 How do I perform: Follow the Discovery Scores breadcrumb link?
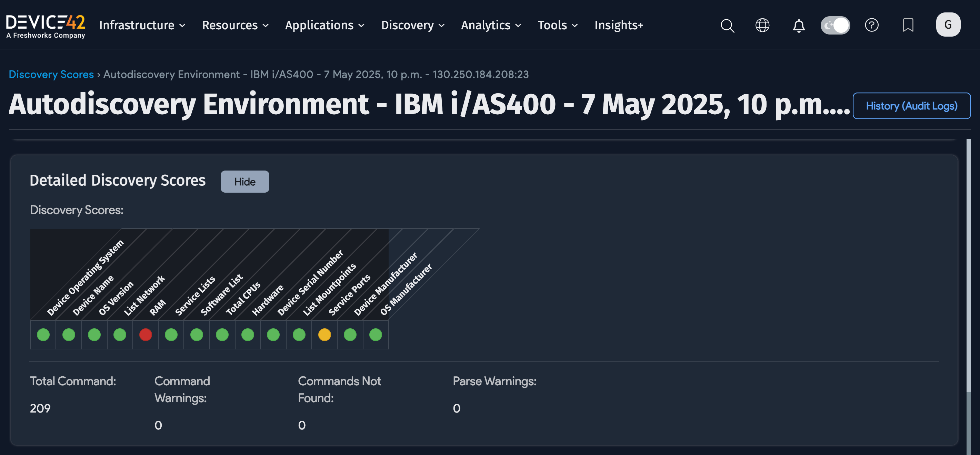(x=51, y=74)
